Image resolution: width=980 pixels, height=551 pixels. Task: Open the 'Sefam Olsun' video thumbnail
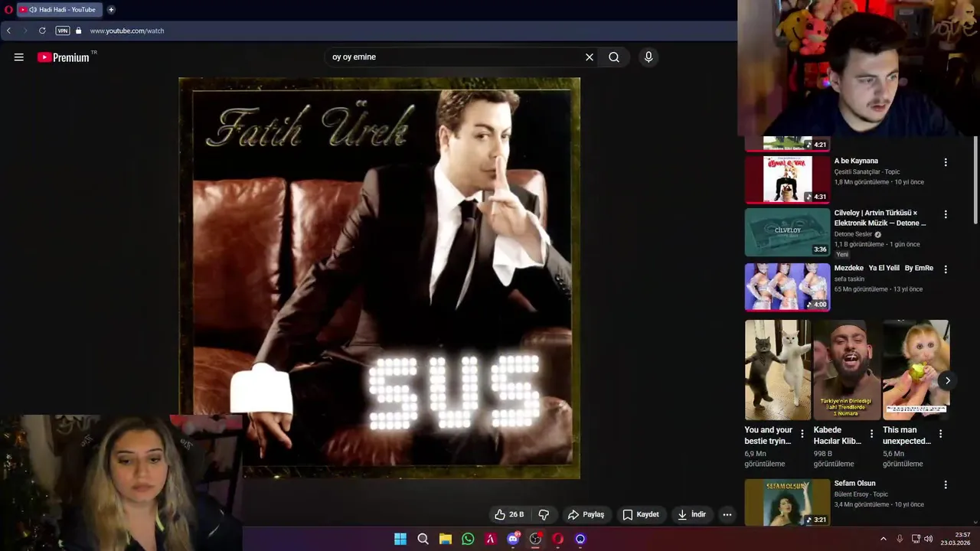coord(787,502)
